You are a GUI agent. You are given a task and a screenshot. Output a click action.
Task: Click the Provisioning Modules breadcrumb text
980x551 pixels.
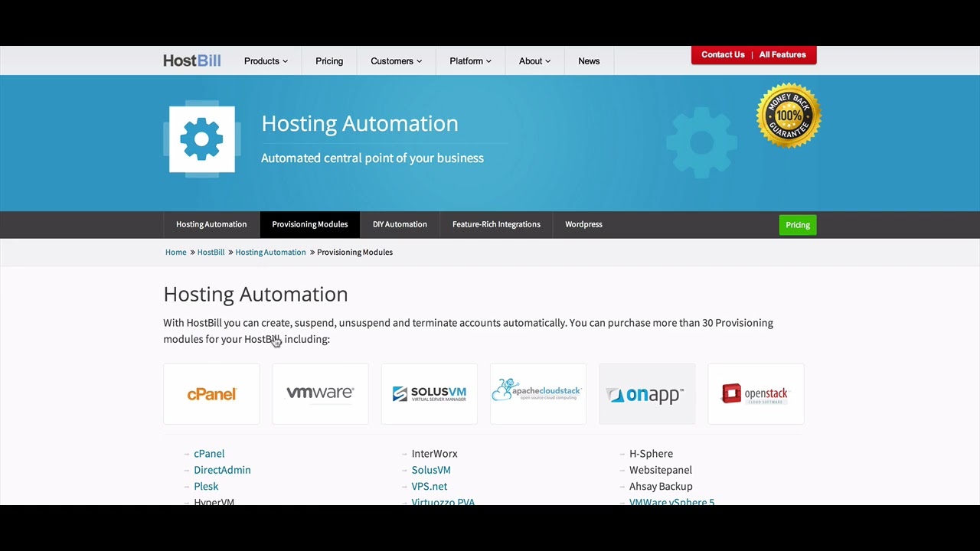(x=354, y=252)
